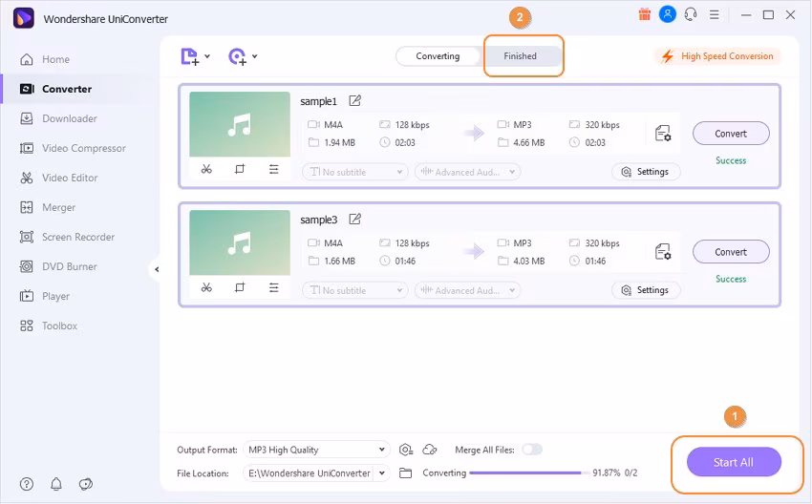Open effects list icon for sample1
Image resolution: width=812 pixels, height=504 pixels.
[273, 169]
